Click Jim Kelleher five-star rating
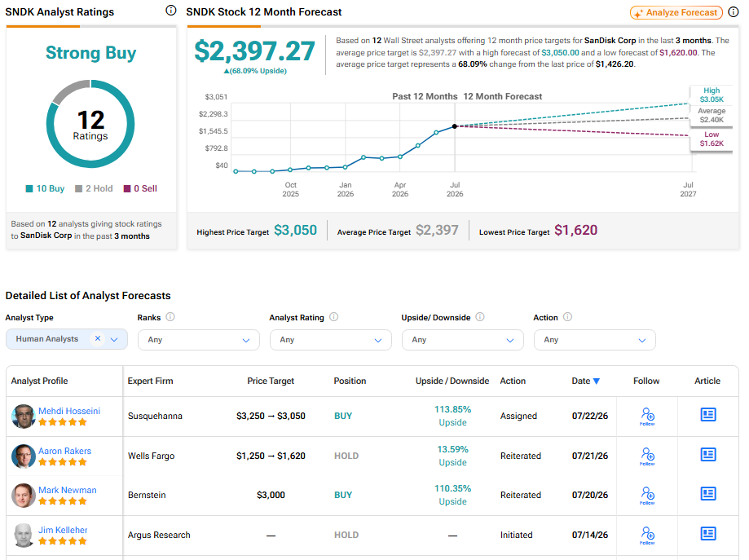This screenshot has height=560, width=749. [x=63, y=541]
